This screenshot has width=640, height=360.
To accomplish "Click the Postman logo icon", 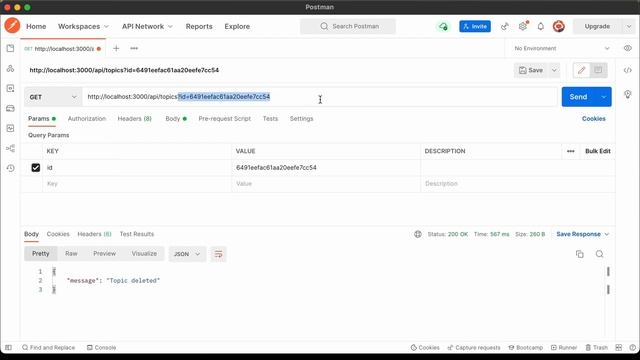I will pyautogui.click(x=12, y=26).
